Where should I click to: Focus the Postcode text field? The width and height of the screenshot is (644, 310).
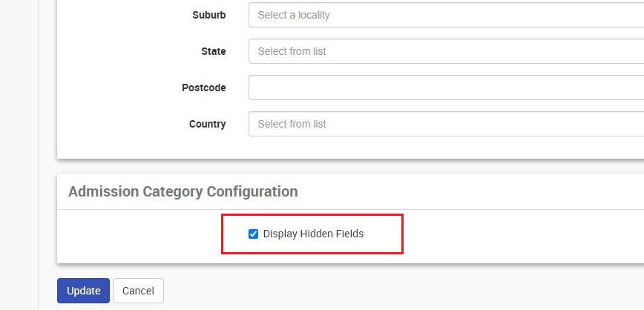[446, 88]
